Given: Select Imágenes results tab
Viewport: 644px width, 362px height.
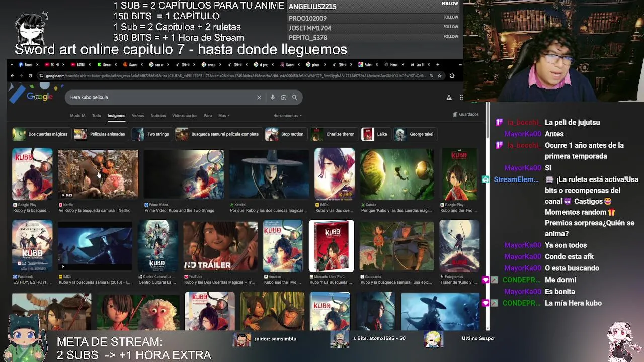Looking at the screenshot, I should 116,116.
